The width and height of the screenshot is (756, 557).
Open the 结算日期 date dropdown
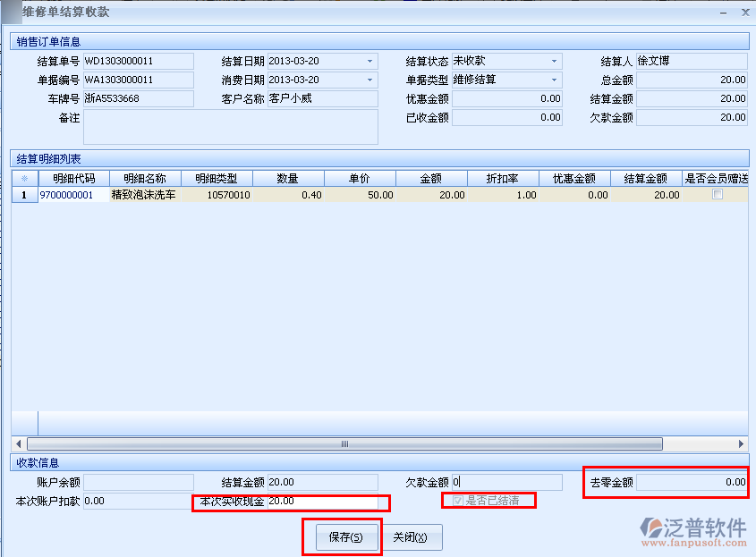(370, 62)
